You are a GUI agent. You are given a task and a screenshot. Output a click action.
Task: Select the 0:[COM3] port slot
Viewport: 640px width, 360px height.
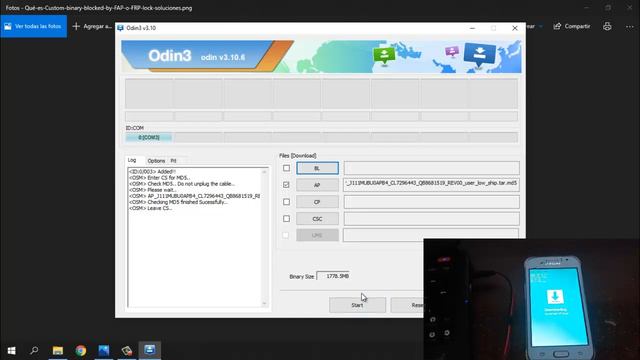[x=149, y=138]
